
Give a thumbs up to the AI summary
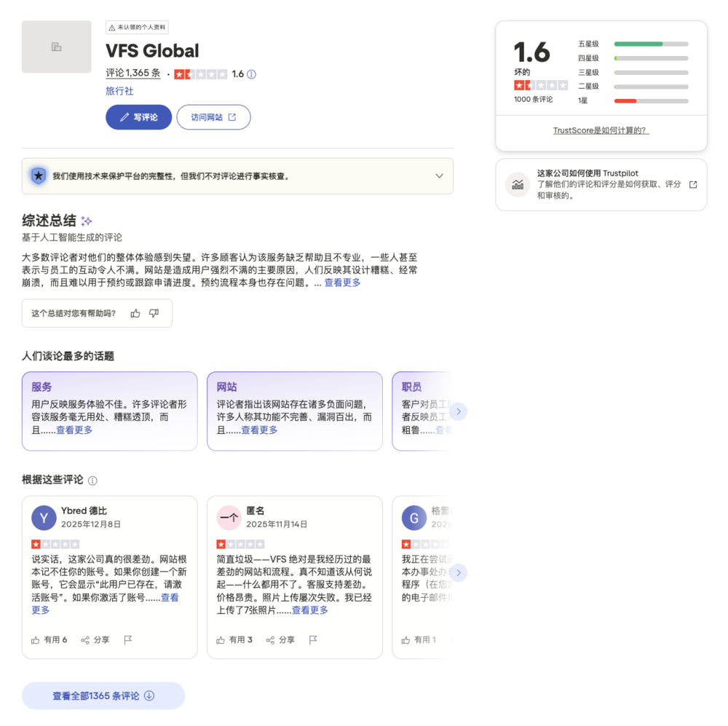click(135, 312)
